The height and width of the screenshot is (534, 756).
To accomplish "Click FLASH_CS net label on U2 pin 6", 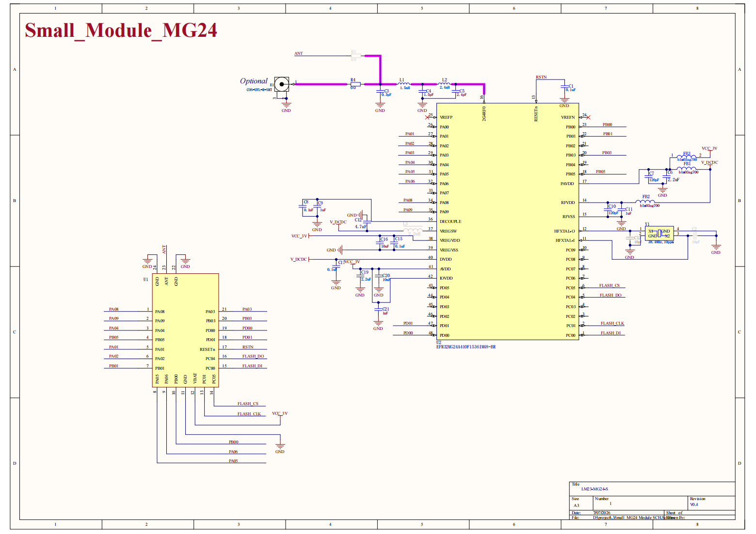I will click(609, 285).
